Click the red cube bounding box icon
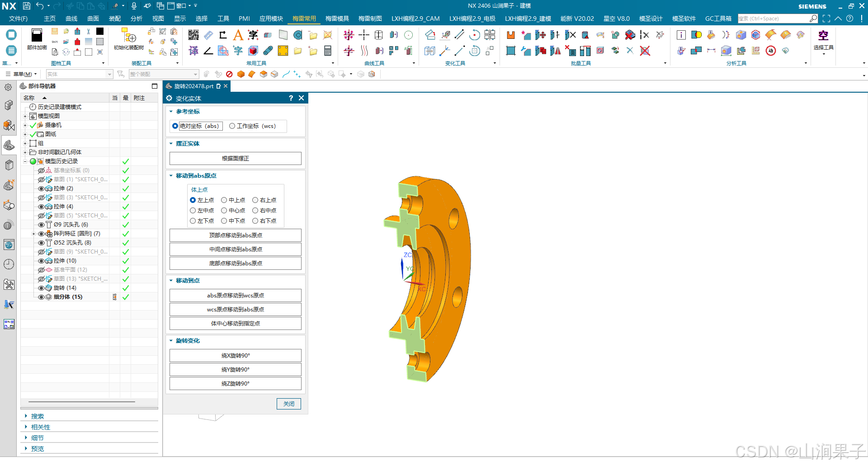868x466 pixels. (253, 51)
